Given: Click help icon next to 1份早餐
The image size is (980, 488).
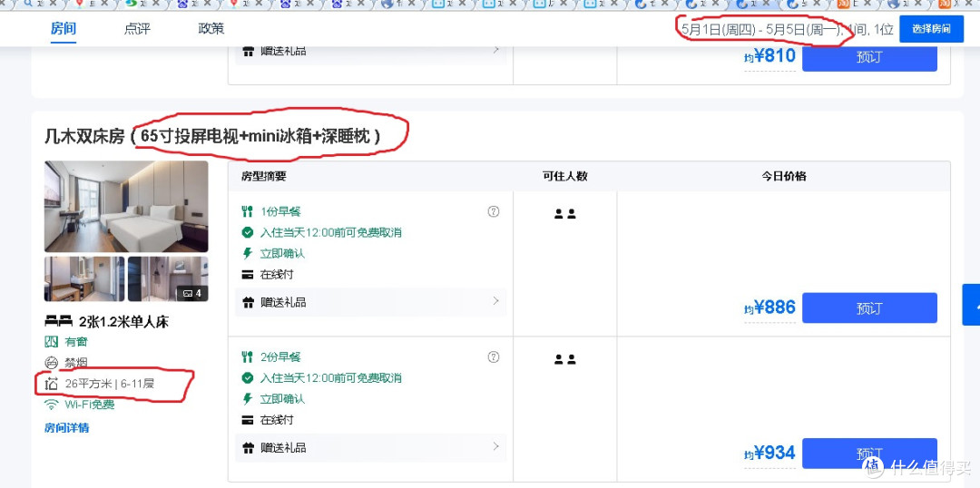Looking at the screenshot, I should [494, 211].
